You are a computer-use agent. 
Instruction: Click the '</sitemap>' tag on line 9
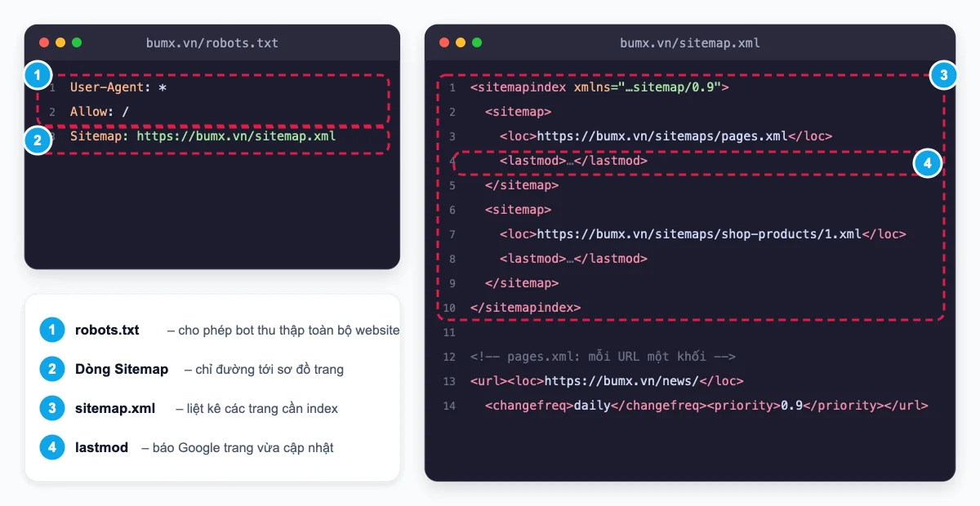click(522, 283)
